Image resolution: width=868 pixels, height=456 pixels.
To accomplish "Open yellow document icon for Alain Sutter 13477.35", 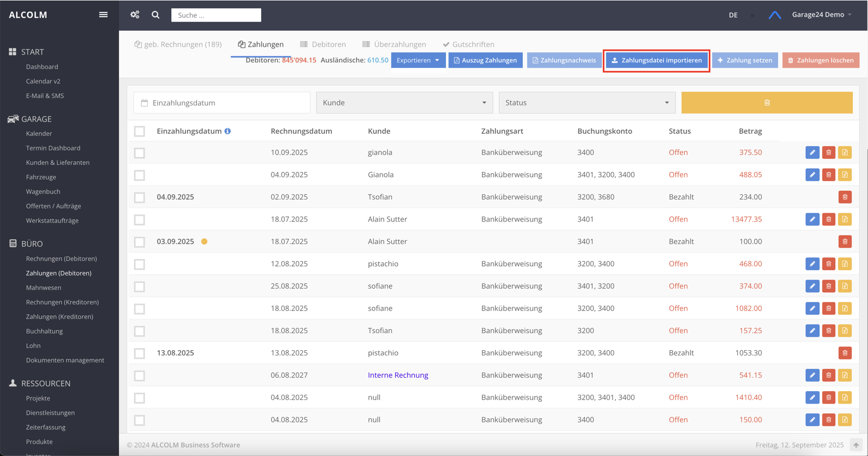I will pos(845,219).
